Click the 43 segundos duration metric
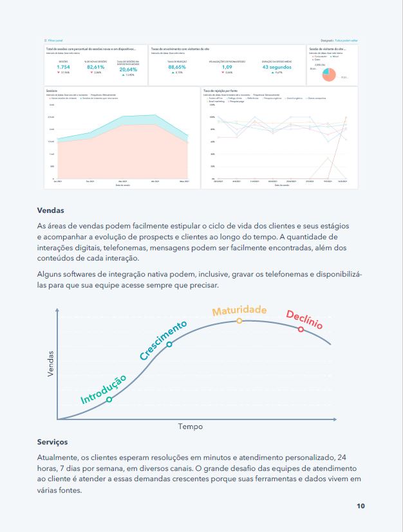This screenshot has height=532, width=403. tap(277, 67)
